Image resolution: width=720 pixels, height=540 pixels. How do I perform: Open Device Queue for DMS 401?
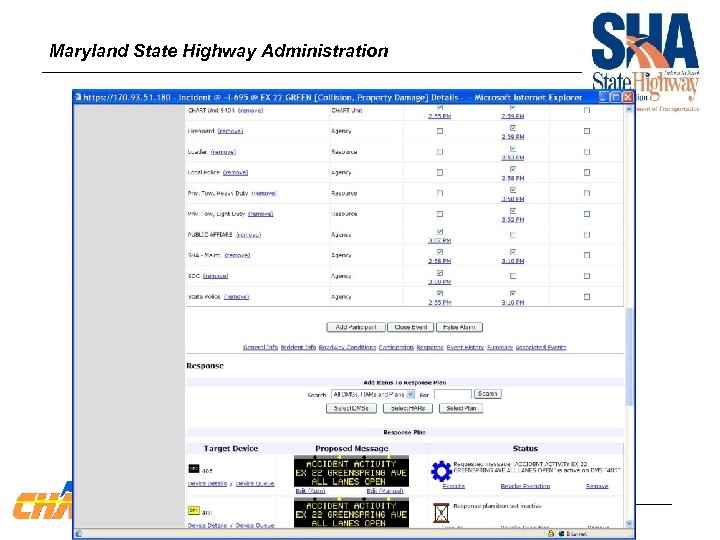click(255, 525)
